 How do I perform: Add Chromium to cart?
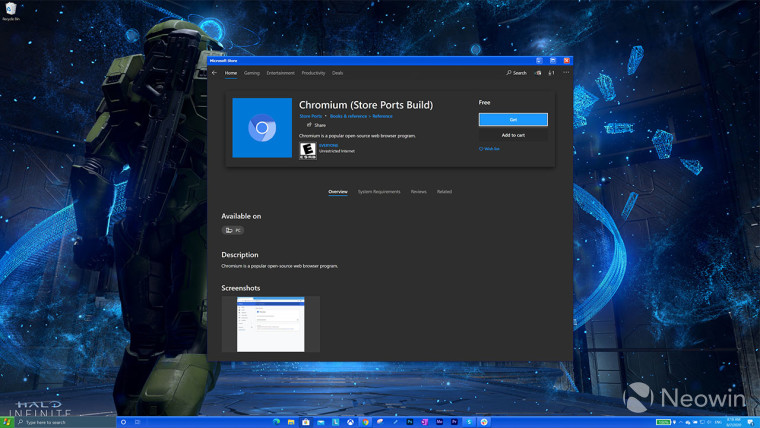click(x=513, y=135)
